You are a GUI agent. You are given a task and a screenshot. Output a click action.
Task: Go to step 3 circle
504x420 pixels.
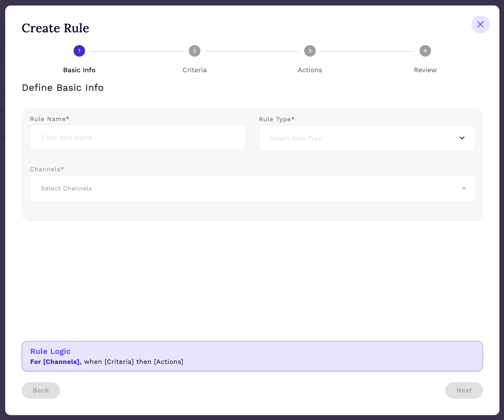310,51
